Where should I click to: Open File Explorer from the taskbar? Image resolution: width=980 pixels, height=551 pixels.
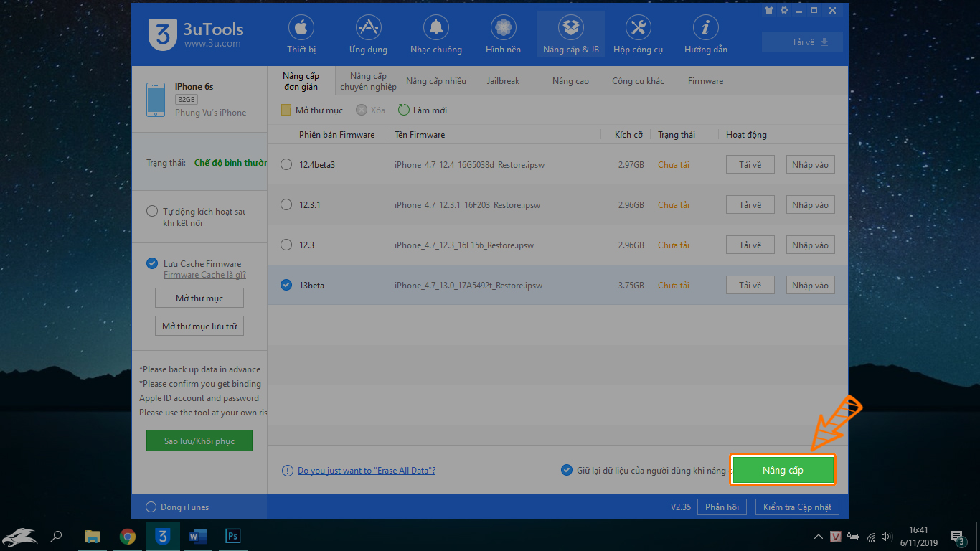point(93,536)
